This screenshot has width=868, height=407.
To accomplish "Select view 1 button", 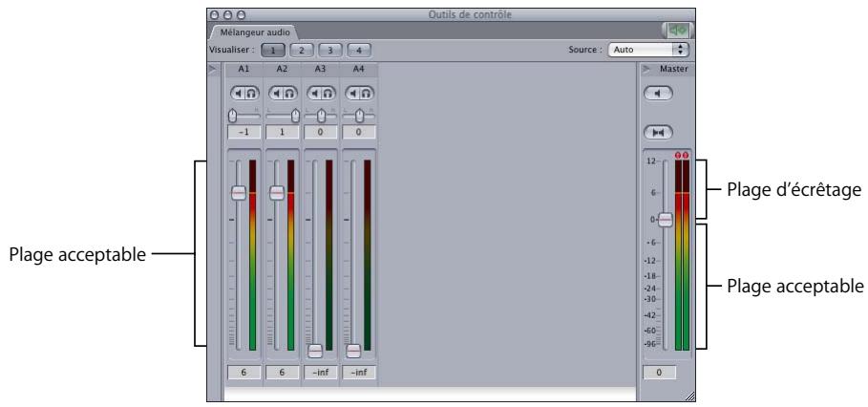I will click(x=273, y=51).
